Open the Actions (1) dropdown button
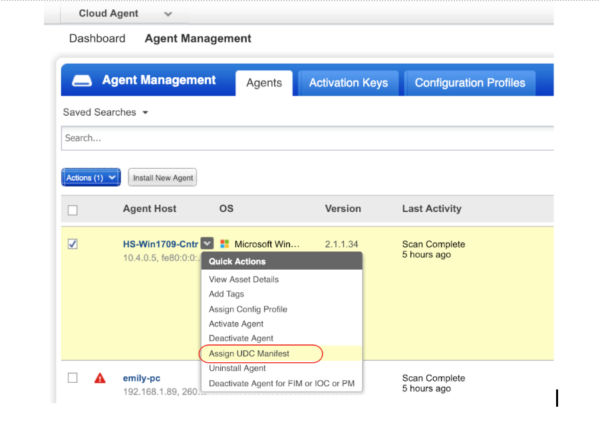600x424 pixels. [91, 178]
